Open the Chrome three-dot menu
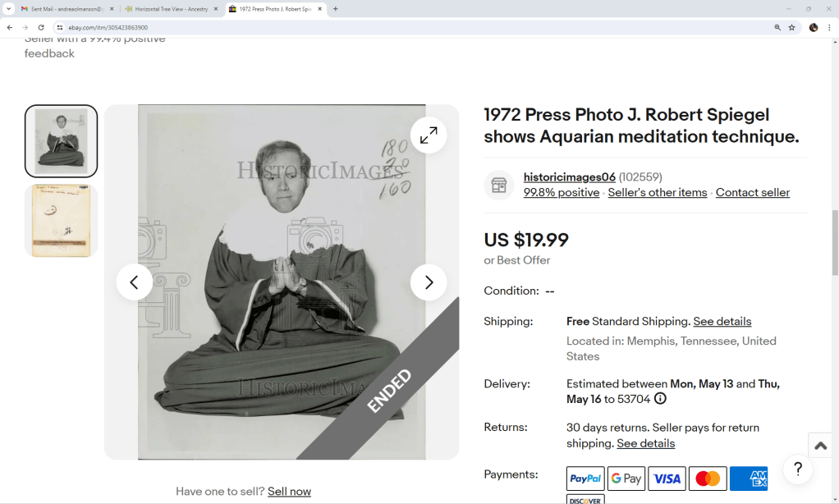Viewport: 839px width, 504px height. pyautogui.click(x=829, y=27)
